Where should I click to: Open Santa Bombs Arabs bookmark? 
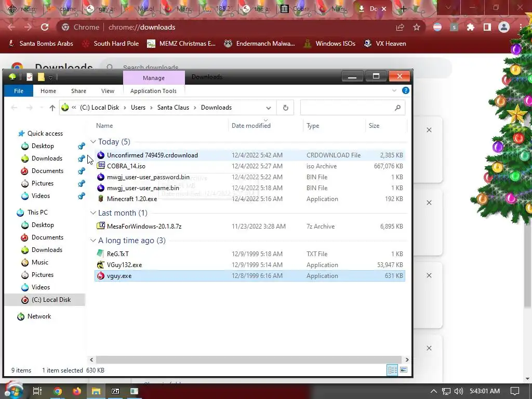click(x=41, y=44)
